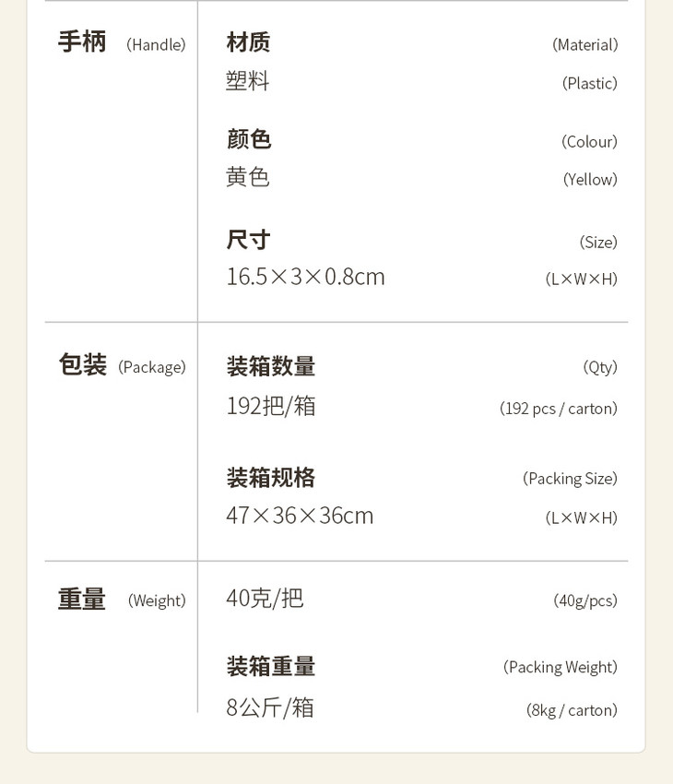Click the (8kg / carton) text
Viewport: 673px width, 784px height.
coord(572,709)
